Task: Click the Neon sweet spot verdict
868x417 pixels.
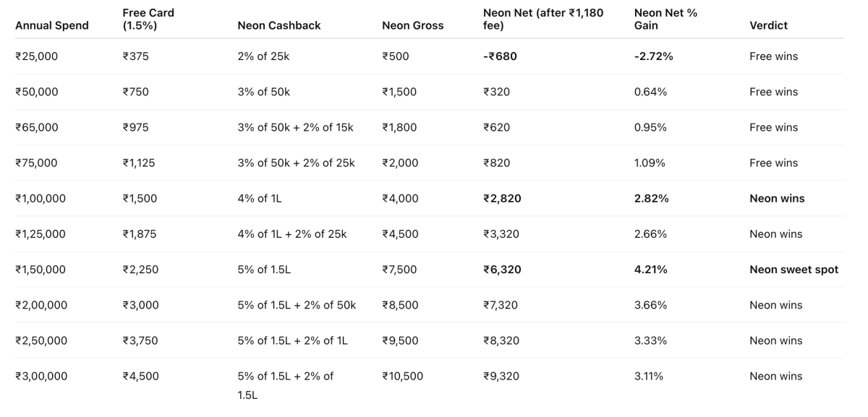Action: pos(793,270)
